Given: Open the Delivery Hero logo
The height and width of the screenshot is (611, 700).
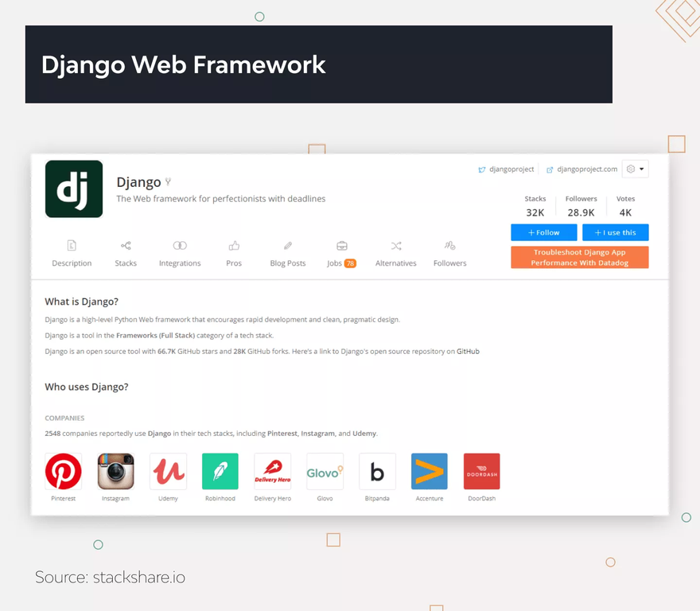Looking at the screenshot, I should [272, 472].
